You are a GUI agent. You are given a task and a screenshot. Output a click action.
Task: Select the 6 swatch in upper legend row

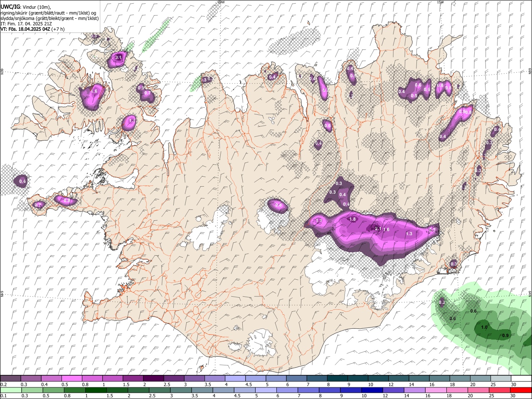pos(296,379)
